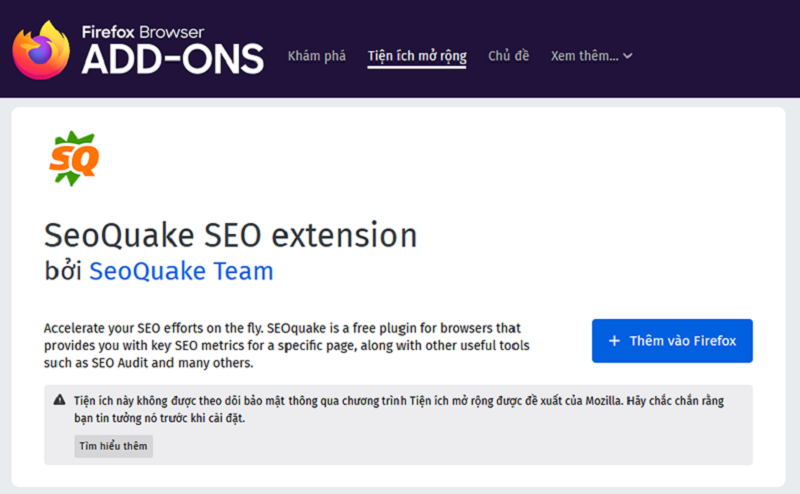Click the Firefox logo icon

tap(41, 50)
